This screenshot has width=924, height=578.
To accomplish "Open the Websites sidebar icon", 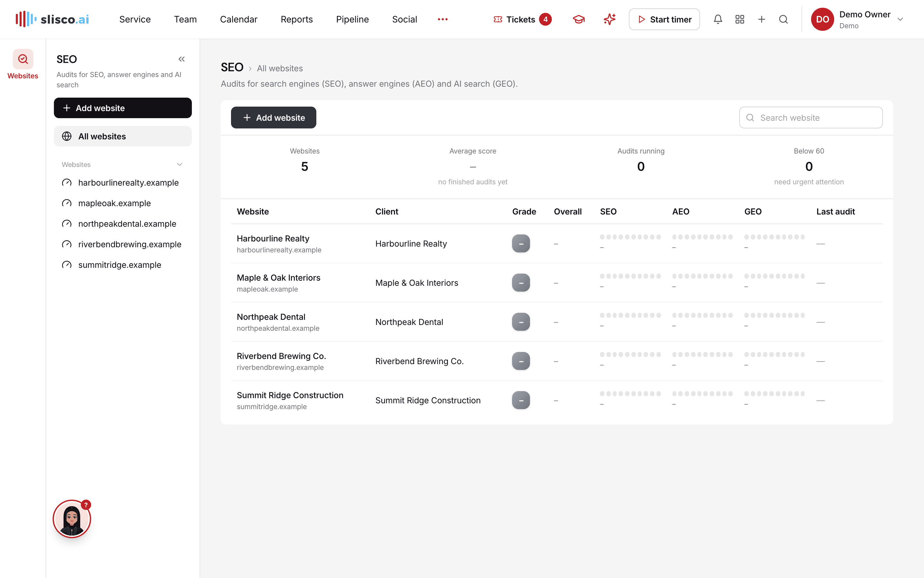I will click(23, 64).
